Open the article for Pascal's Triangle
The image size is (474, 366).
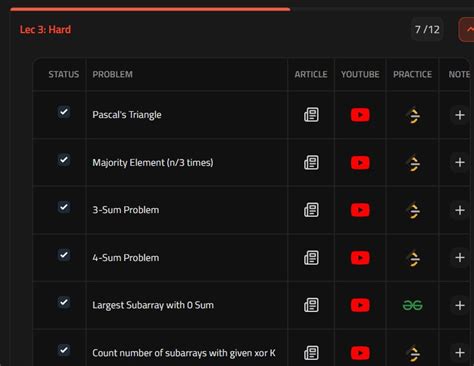(x=311, y=115)
